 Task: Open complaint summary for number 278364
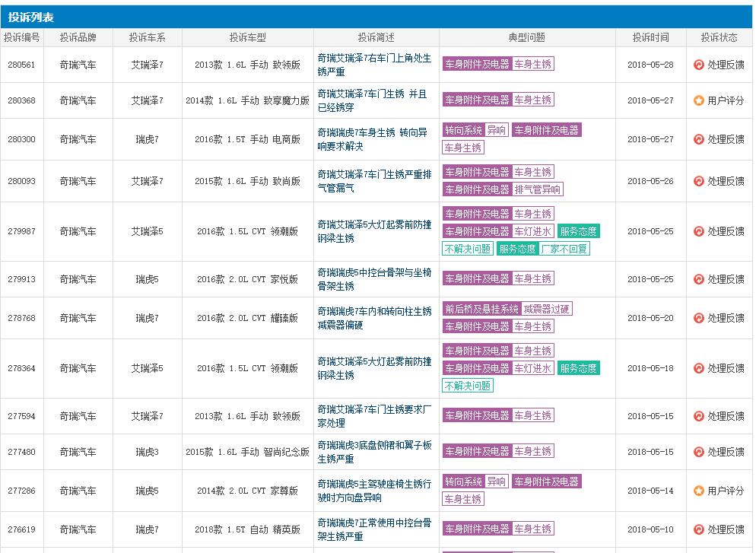coord(374,368)
